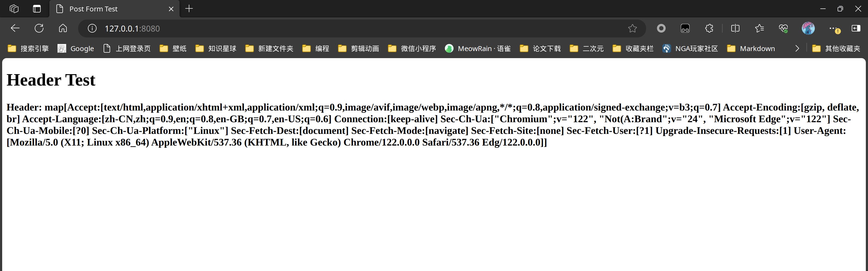Reload the current page

coord(39,28)
